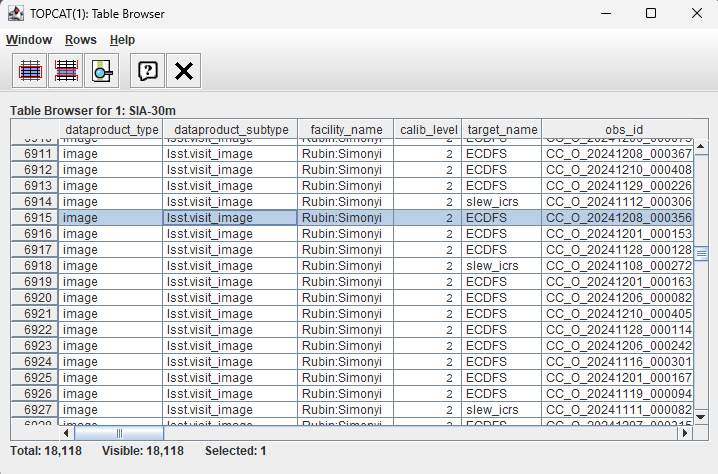Click obs_id cell CC_O_20241111_000082

click(618, 410)
